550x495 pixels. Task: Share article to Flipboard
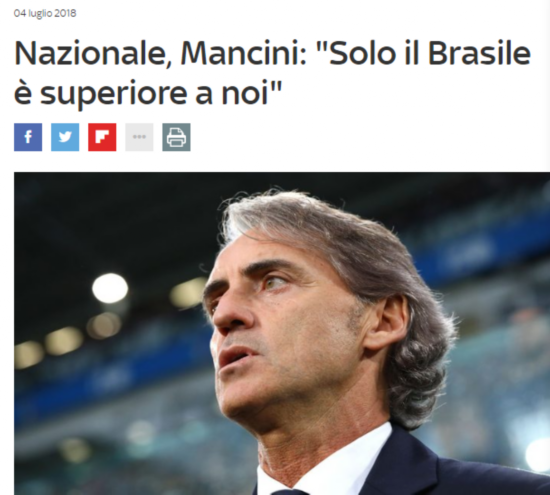coord(102,137)
